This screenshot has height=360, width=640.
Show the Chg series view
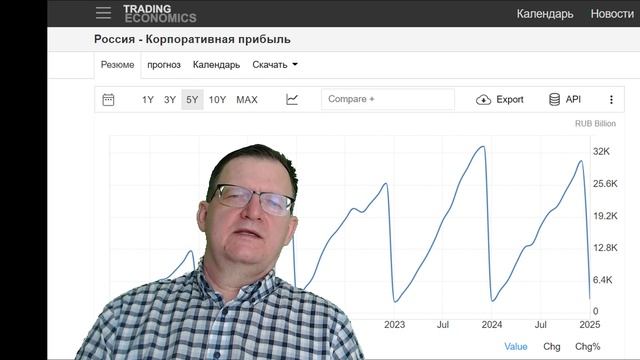pyautogui.click(x=551, y=347)
